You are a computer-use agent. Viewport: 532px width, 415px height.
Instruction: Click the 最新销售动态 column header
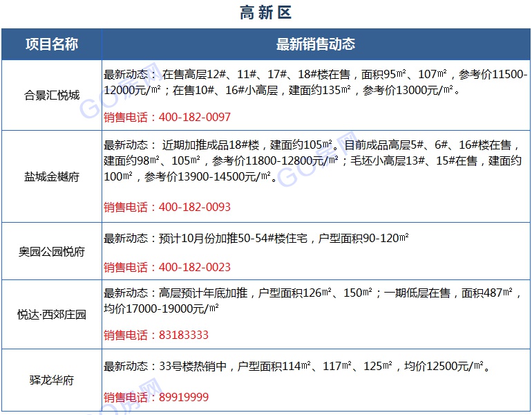316,44
